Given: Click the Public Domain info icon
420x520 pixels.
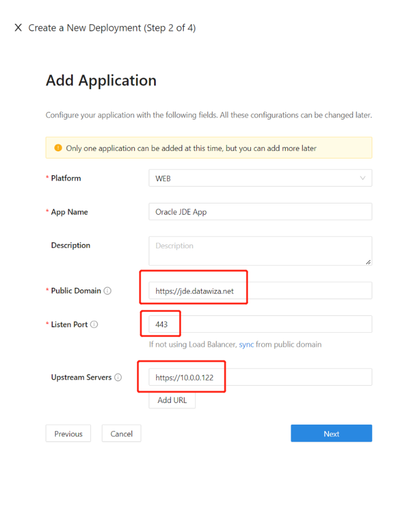Looking at the screenshot, I should [x=107, y=291].
